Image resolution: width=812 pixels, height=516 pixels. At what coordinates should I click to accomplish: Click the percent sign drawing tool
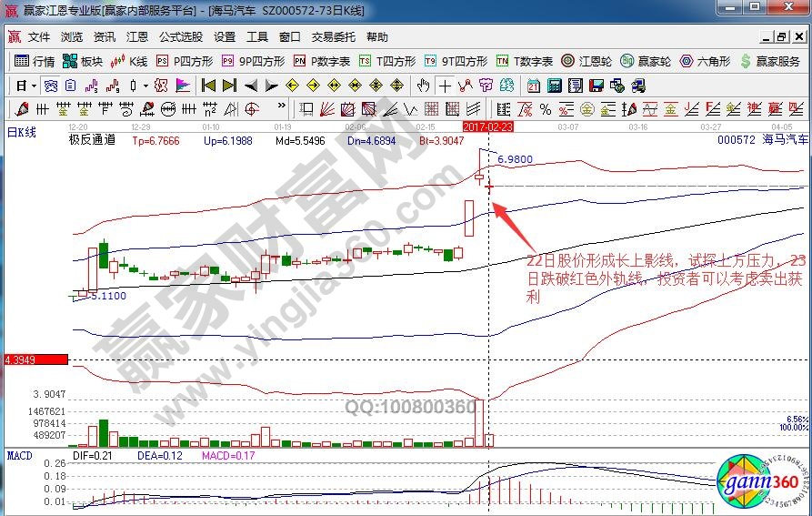546,109
